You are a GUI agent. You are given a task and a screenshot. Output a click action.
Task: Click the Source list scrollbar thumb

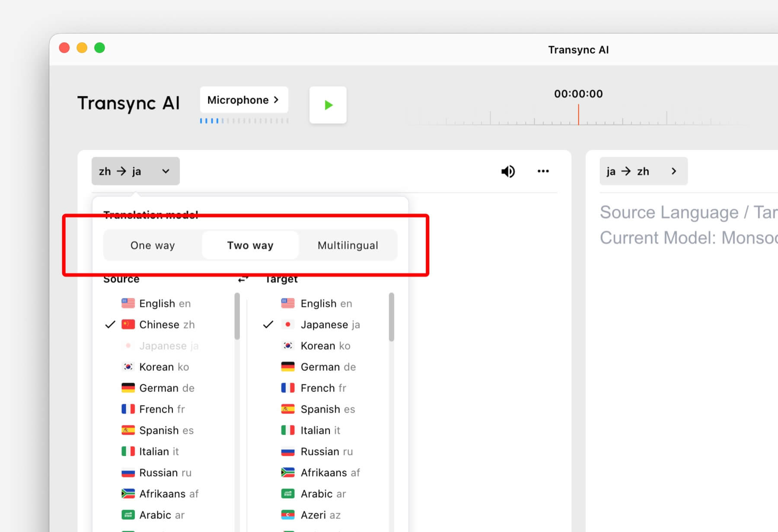237,316
